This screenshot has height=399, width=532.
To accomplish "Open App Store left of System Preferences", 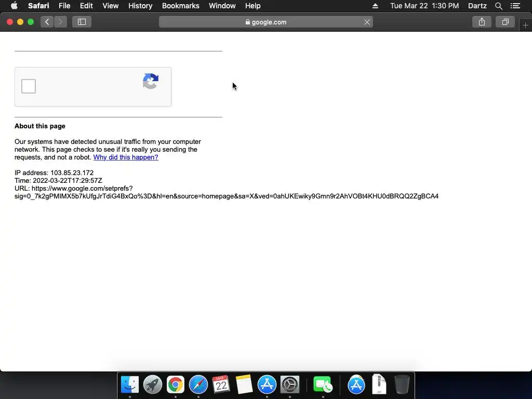I will click(267, 385).
